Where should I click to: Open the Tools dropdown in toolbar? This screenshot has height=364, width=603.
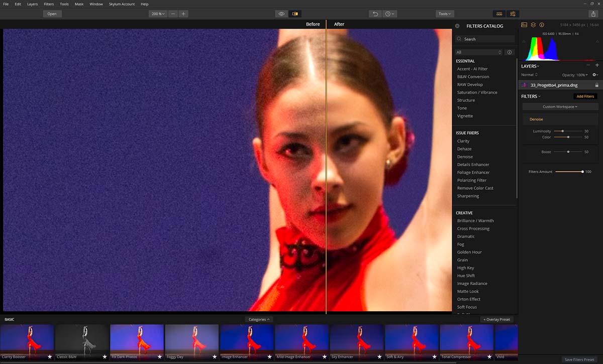[444, 14]
